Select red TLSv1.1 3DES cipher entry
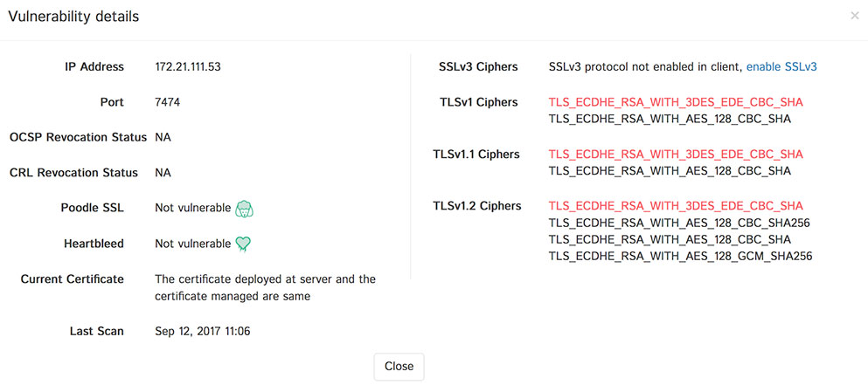The height and width of the screenshot is (392, 868). pos(675,155)
